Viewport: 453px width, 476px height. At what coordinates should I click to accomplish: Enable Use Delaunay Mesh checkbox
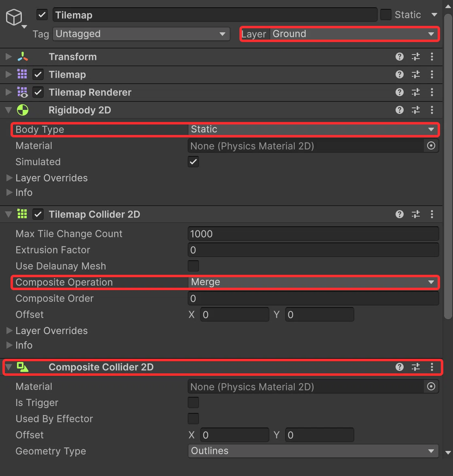click(193, 266)
